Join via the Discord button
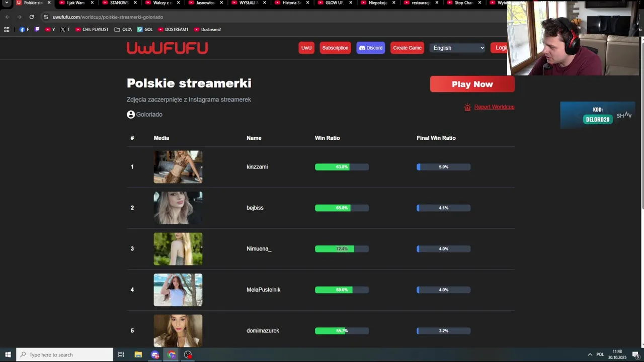This screenshot has width=644, height=362. 371,48
